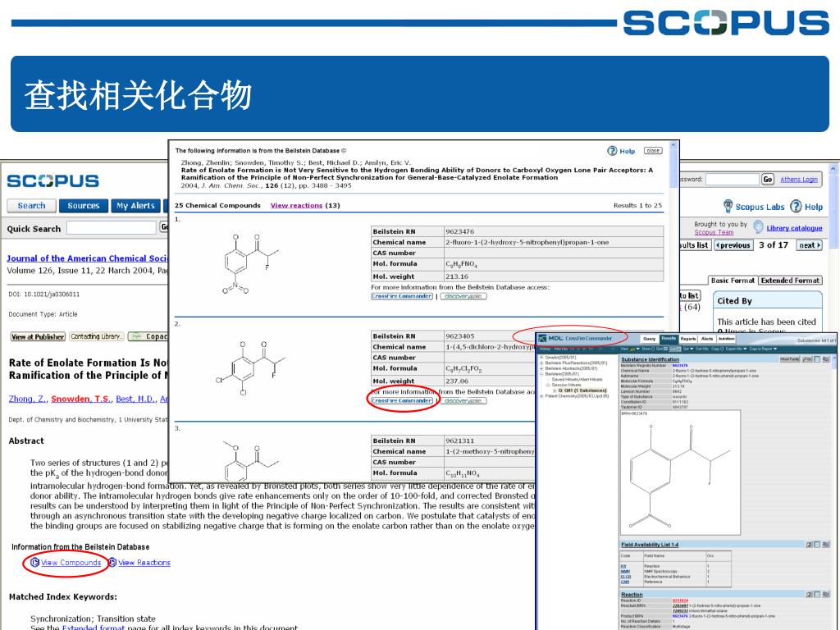Switch to the Alerts tab in CrossFire
The width and height of the screenshot is (840, 630).
point(707,339)
